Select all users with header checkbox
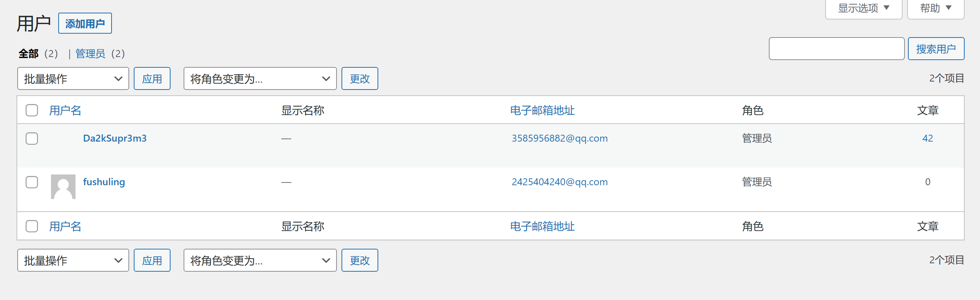Viewport: 980px width, 300px height. click(32, 110)
